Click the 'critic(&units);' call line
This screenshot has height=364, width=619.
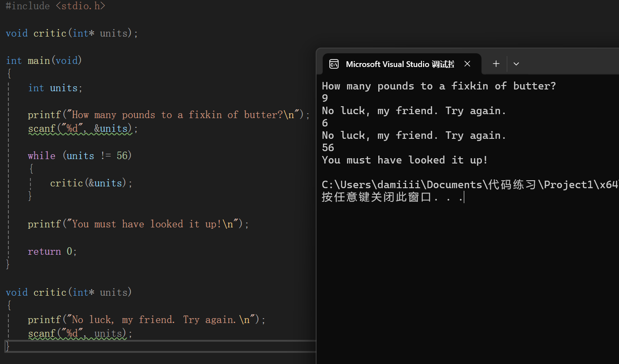click(91, 183)
